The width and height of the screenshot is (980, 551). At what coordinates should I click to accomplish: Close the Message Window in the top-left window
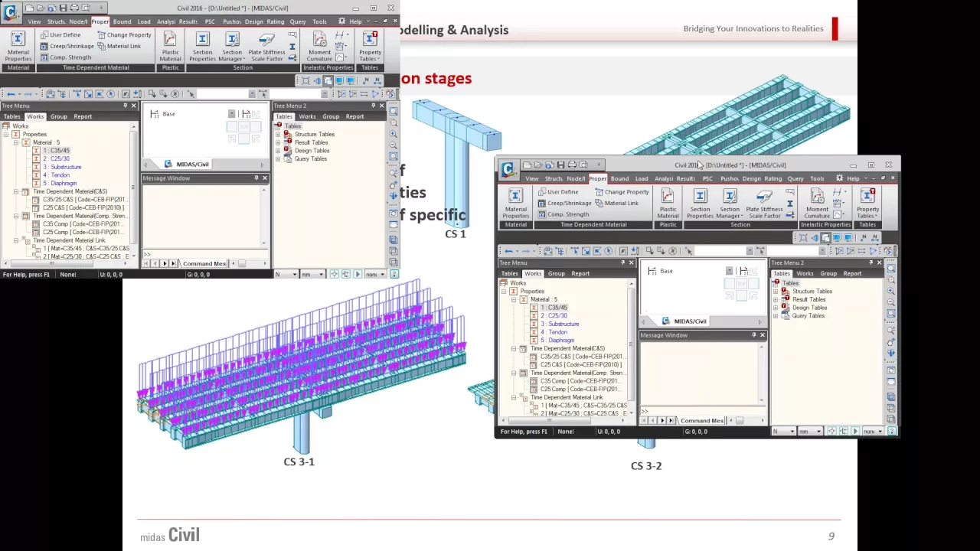click(x=265, y=178)
